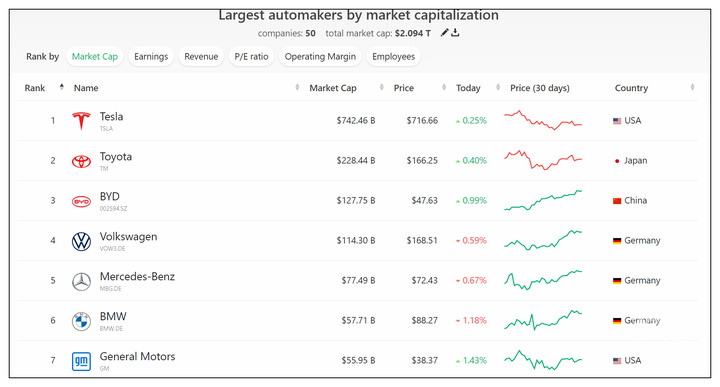Click the Toyota logo
720x387 pixels.
pos(81,161)
